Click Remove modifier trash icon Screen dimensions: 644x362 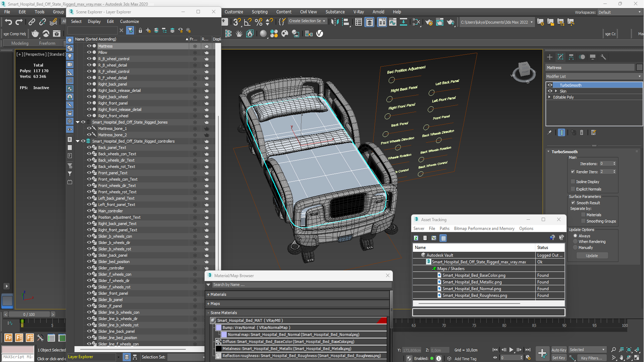(582, 133)
